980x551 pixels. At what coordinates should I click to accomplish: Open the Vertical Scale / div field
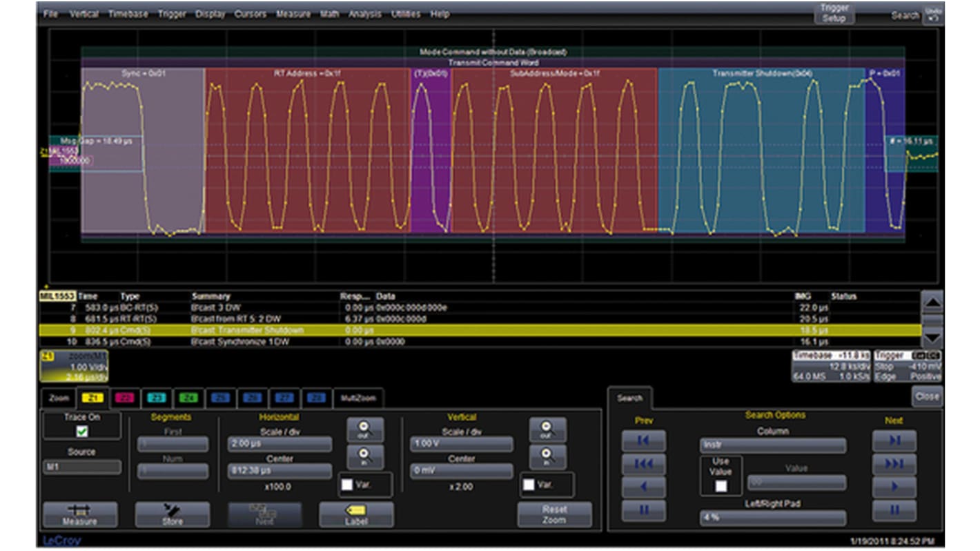pyautogui.click(x=461, y=444)
